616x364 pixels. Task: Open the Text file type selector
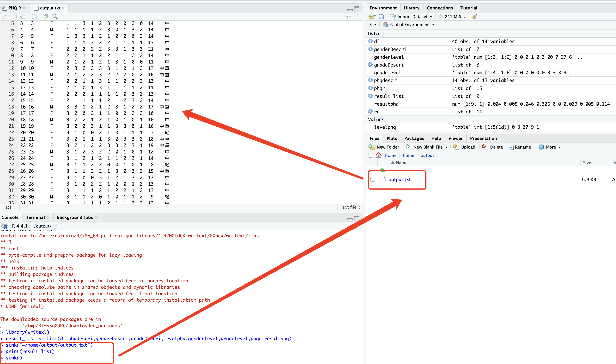point(350,207)
